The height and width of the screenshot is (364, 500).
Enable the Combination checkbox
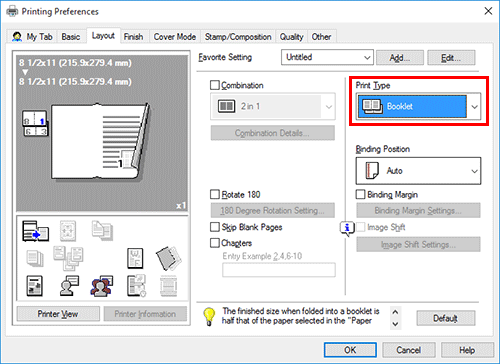[x=215, y=85]
